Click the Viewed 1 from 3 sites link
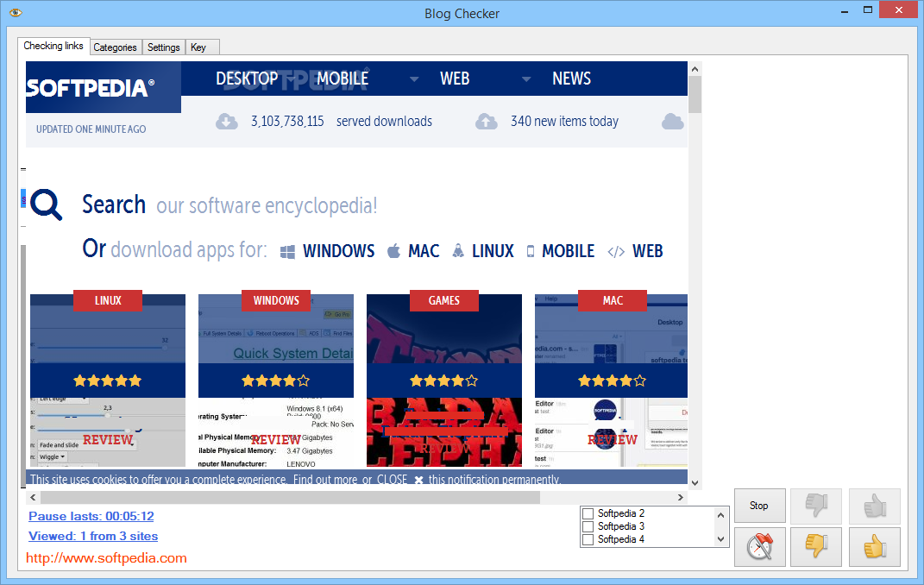The image size is (924, 585). pos(93,536)
